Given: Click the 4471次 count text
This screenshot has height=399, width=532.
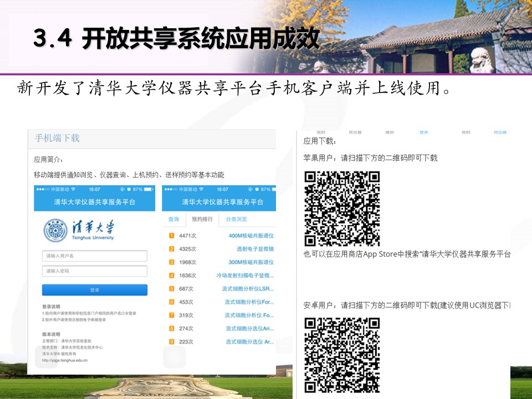Looking at the screenshot, I should (188, 236).
